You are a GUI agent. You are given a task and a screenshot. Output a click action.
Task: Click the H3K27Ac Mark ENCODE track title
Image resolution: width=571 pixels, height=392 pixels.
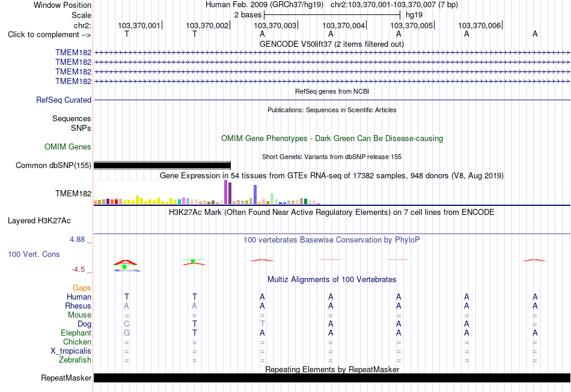click(x=332, y=212)
